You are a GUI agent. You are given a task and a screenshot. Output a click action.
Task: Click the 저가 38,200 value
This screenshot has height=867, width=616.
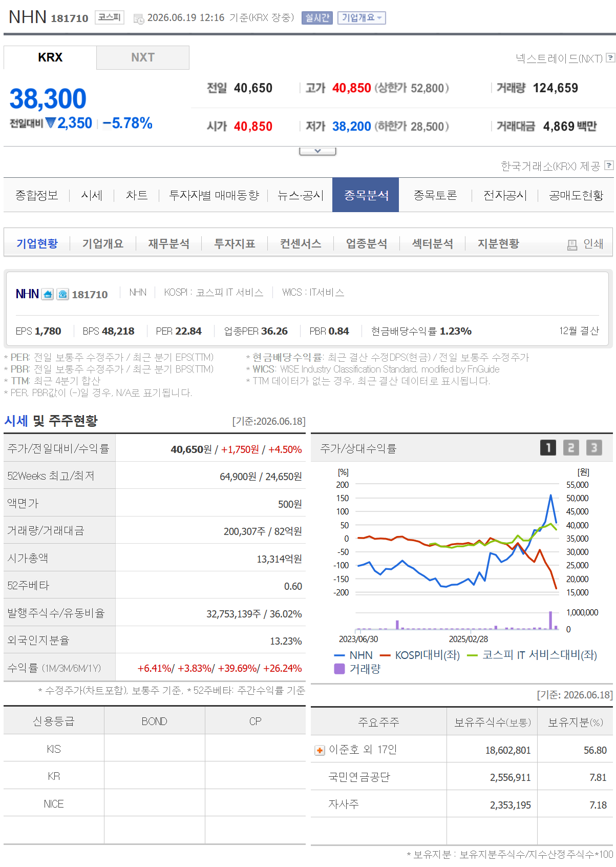click(351, 126)
